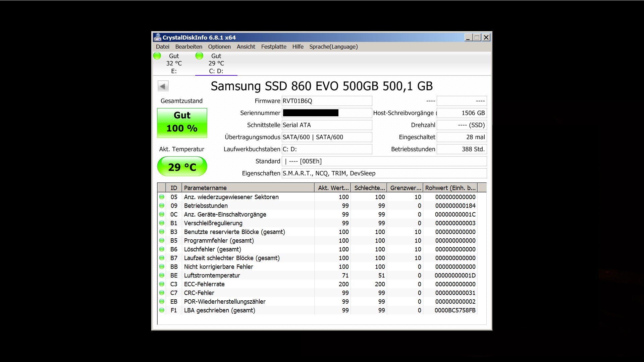Click status dot for ECC-Fehlerrate row

click(162, 284)
